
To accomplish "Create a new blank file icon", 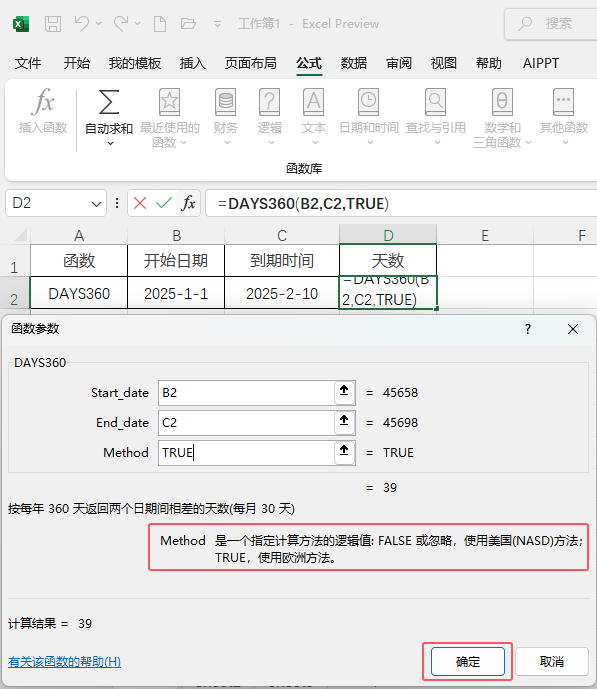I will click(x=160, y=24).
